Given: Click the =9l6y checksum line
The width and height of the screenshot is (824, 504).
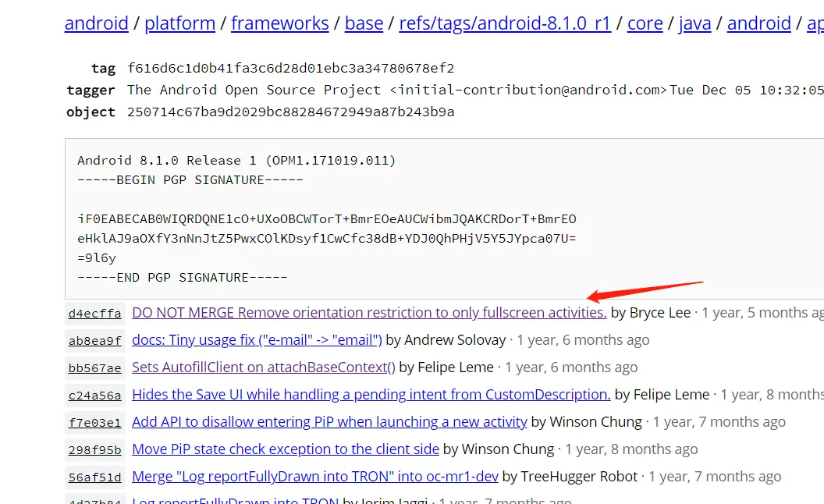Looking at the screenshot, I should click(x=97, y=258).
